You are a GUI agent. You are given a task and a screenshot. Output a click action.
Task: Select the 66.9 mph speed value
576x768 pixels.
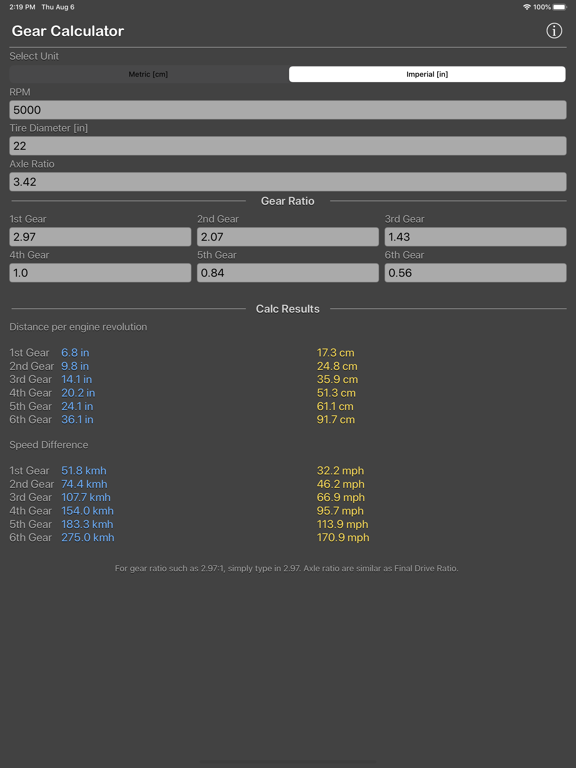341,497
